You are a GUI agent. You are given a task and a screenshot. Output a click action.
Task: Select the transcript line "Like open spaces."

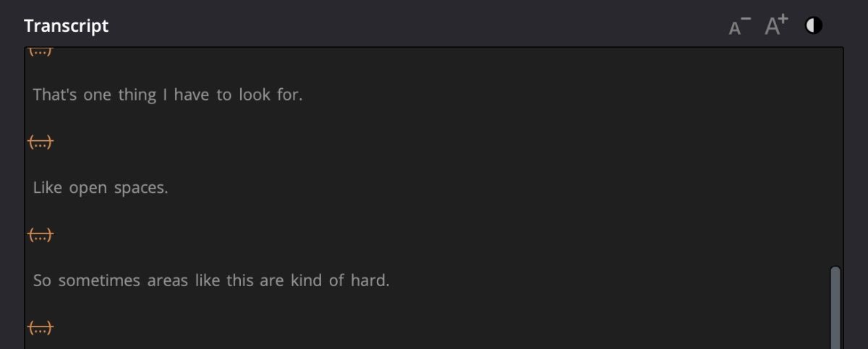point(101,188)
